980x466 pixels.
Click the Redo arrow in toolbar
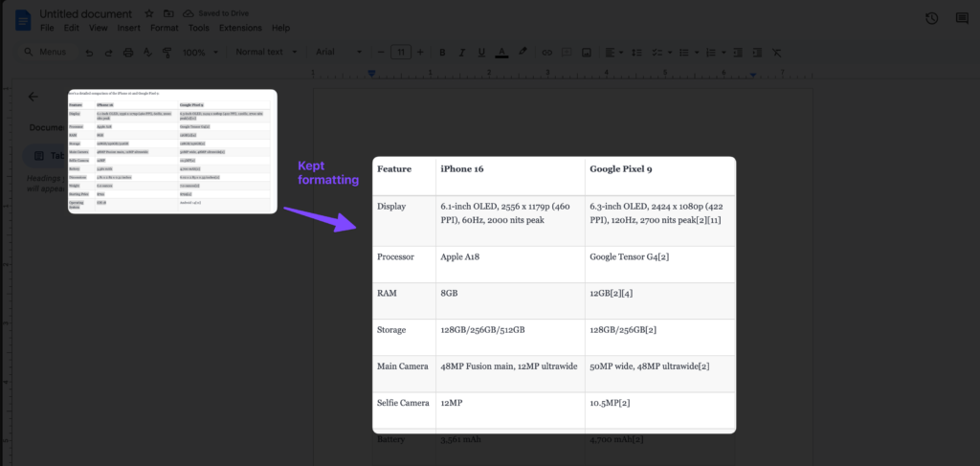pos(108,52)
